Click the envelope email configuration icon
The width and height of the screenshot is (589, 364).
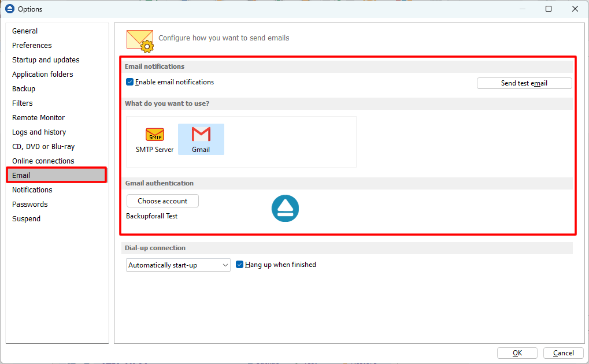139,40
